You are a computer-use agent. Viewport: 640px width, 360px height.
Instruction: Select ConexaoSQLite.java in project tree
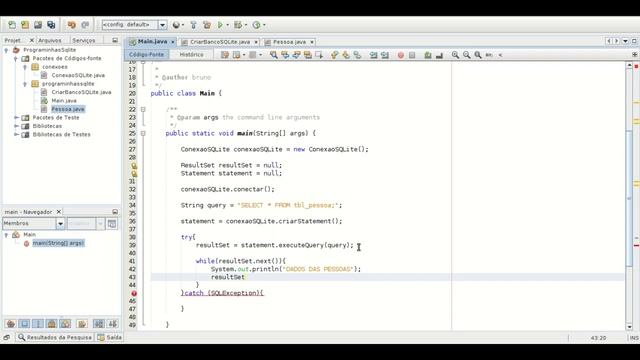tap(78, 76)
